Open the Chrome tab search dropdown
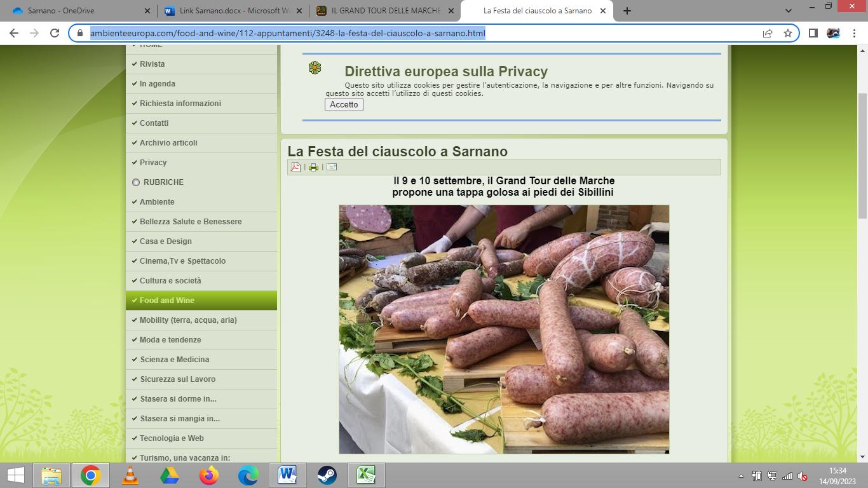The image size is (868, 488). pyautogui.click(x=789, y=11)
